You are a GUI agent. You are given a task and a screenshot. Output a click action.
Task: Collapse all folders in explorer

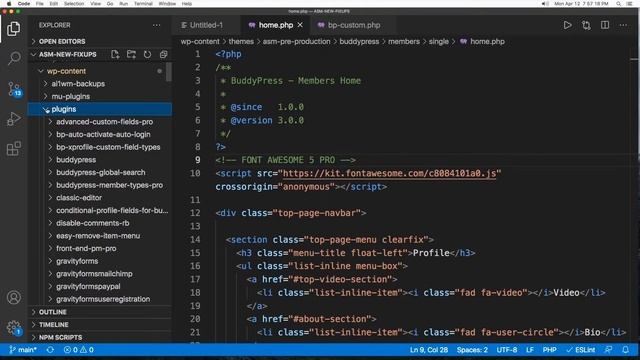pos(163,54)
